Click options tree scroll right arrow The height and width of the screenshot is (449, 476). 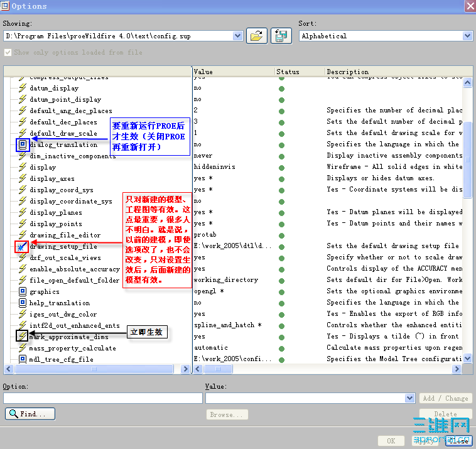185,369
